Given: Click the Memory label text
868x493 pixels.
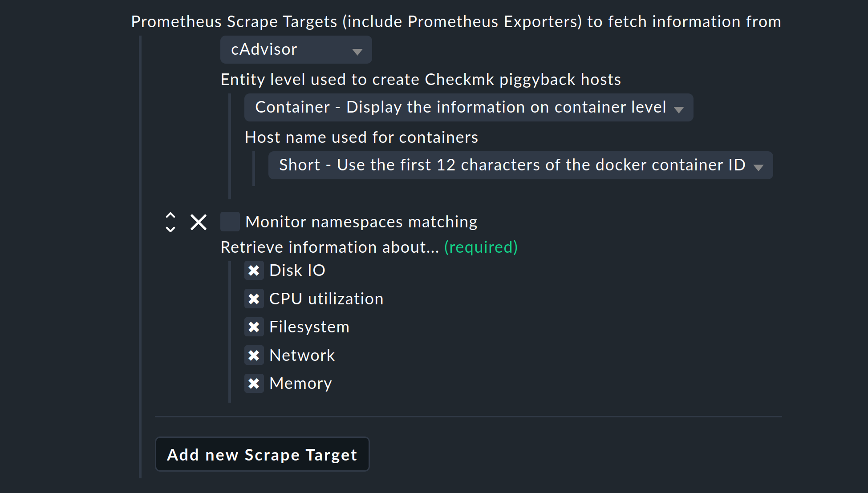Looking at the screenshot, I should pyautogui.click(x=300, y=384).
